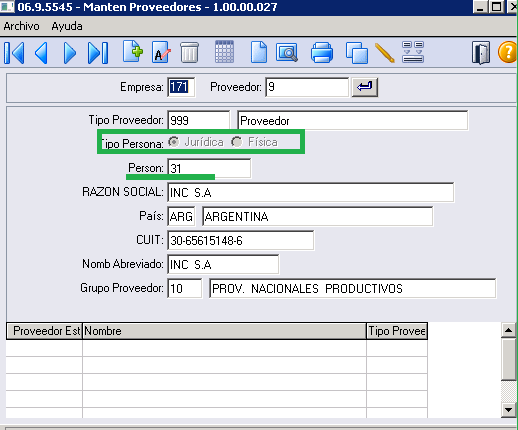The width and height of the screenshot is (518, 430).
Task: Select the Jurídica radio button
Action: [x=174, y=142]
